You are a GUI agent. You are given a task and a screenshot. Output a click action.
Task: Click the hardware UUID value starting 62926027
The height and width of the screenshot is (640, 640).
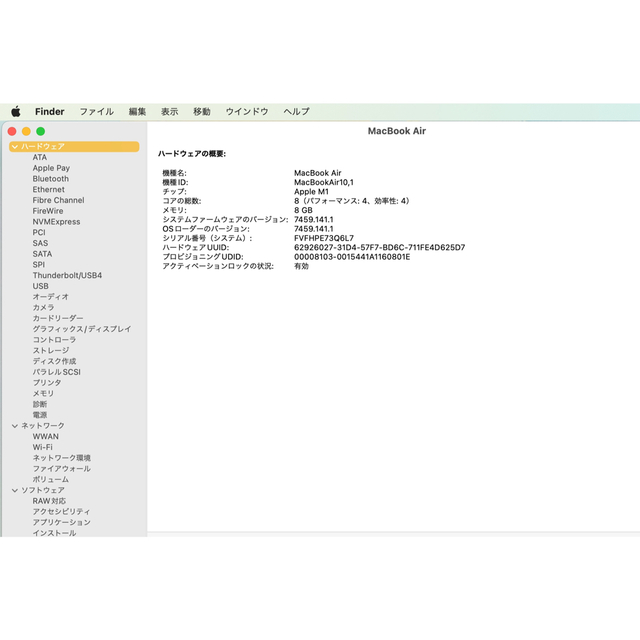tap(380, 247)
